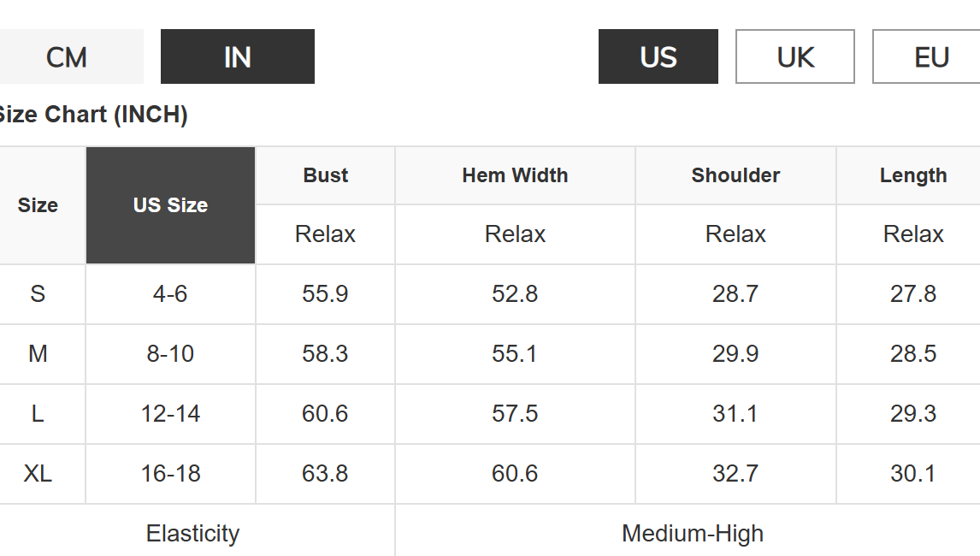Image resolution: width=980 pixels, height=556 pixels.
Task: Click the Elasticity row label
Action: click(x=192, y=533)
